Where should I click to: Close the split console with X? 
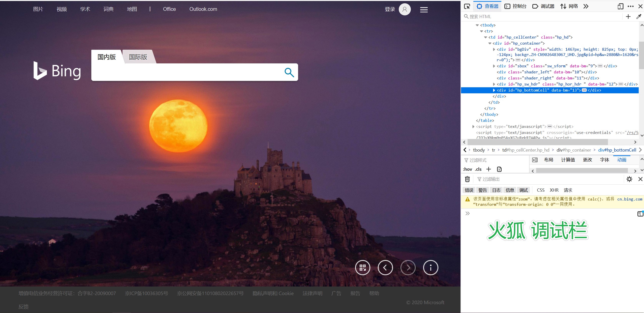tap(640, 179)
